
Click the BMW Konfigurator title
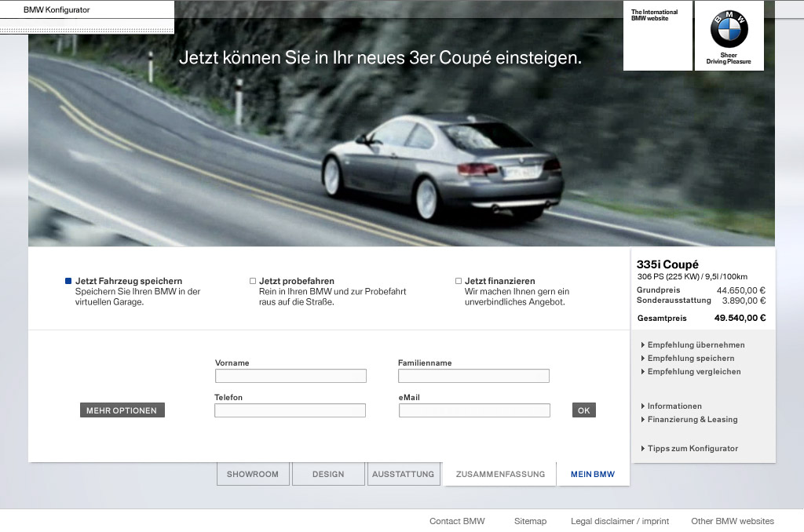pos(57,9)
